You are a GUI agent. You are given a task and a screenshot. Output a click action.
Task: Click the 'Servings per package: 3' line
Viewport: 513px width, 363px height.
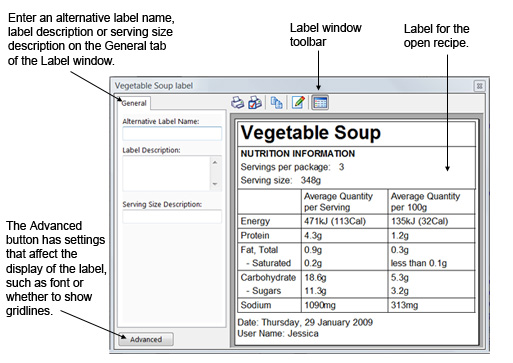coord(292,167)
